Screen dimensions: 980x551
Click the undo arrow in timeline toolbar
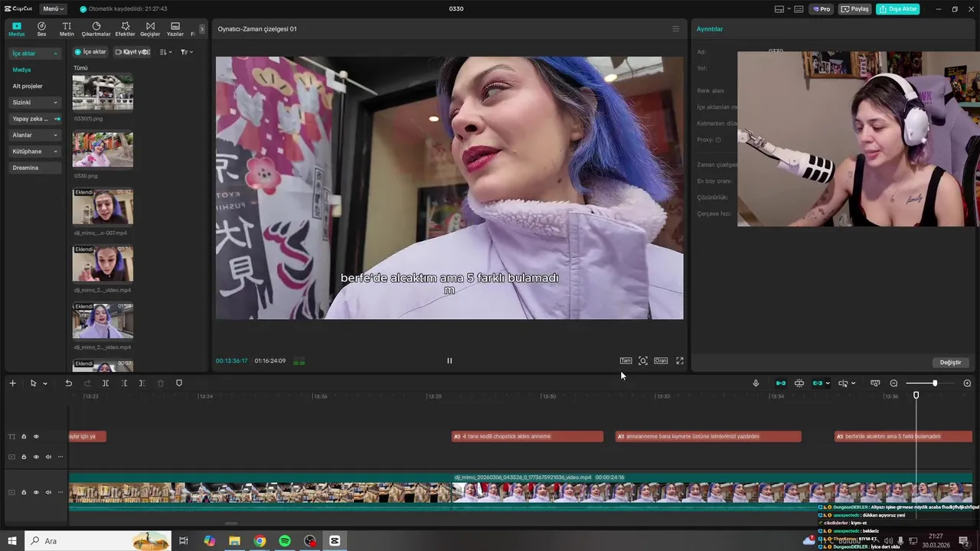68,383
